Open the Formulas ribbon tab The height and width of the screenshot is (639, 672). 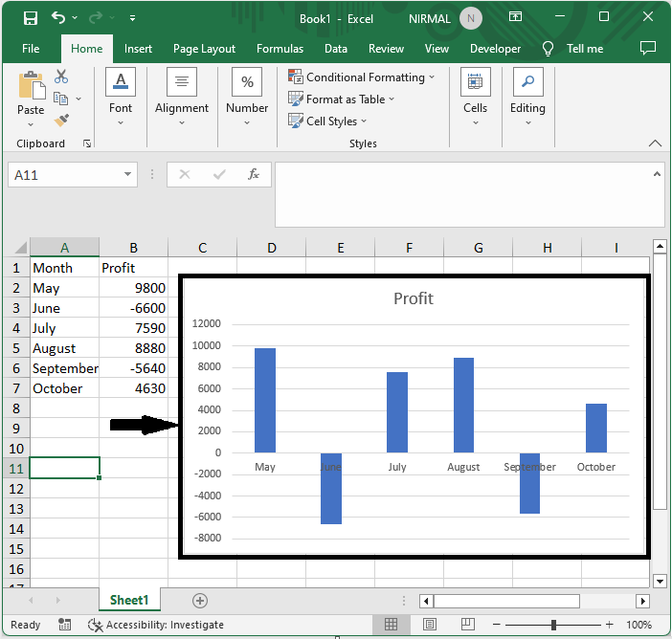click(280, 49)
